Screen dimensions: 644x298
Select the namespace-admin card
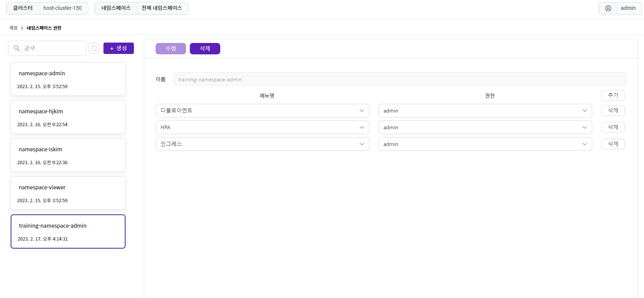pyautogui.click(x=68, y=79)
